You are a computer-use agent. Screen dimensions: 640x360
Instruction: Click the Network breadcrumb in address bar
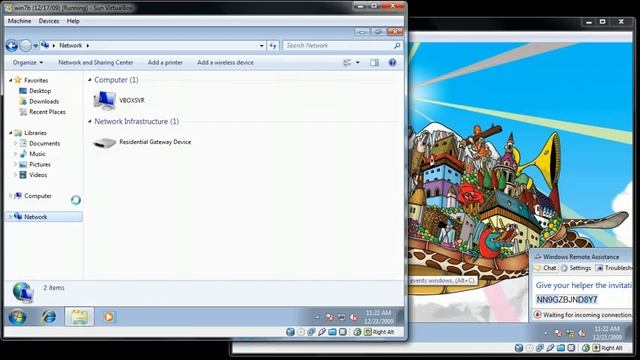click(x=71, y=46)
